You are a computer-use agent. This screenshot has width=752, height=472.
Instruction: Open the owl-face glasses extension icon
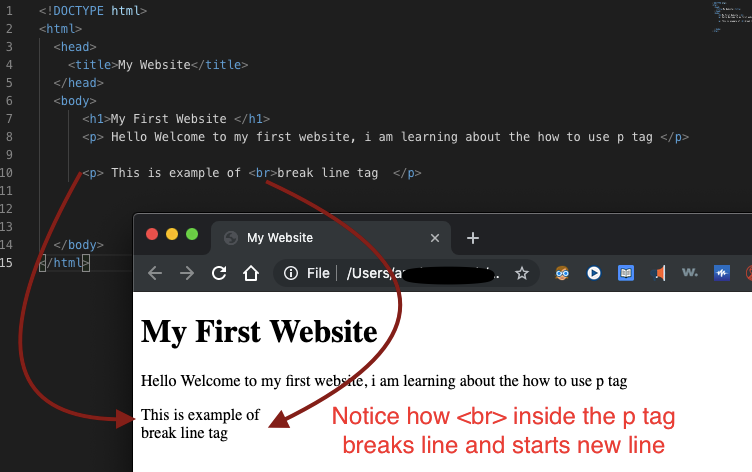[x=562, y=273]
